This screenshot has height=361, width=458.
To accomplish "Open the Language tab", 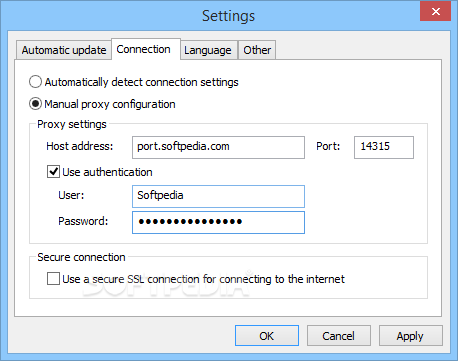I will (x=209, y=50).
